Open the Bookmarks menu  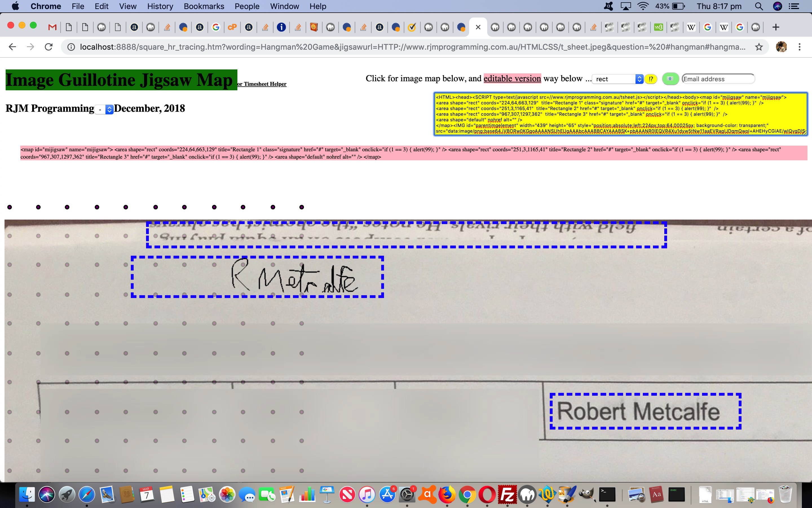pos(204,6)
